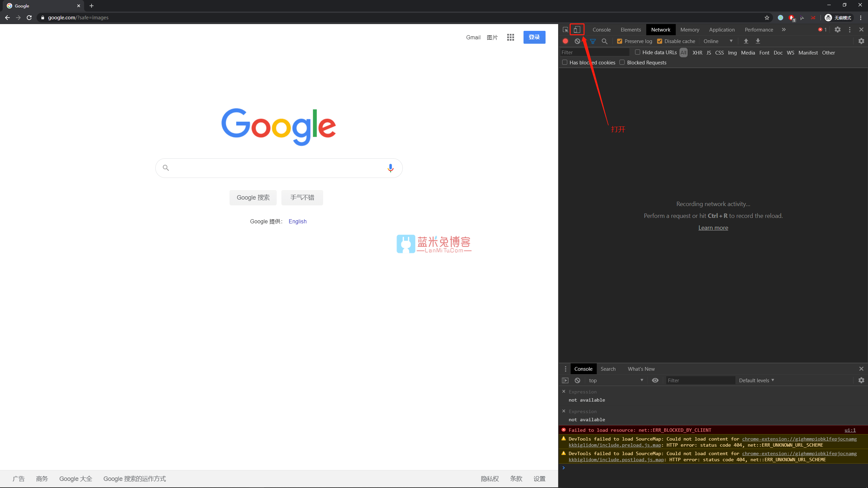
Task: Toggle the Has blocked cookies checkbox
Action: 565,62
